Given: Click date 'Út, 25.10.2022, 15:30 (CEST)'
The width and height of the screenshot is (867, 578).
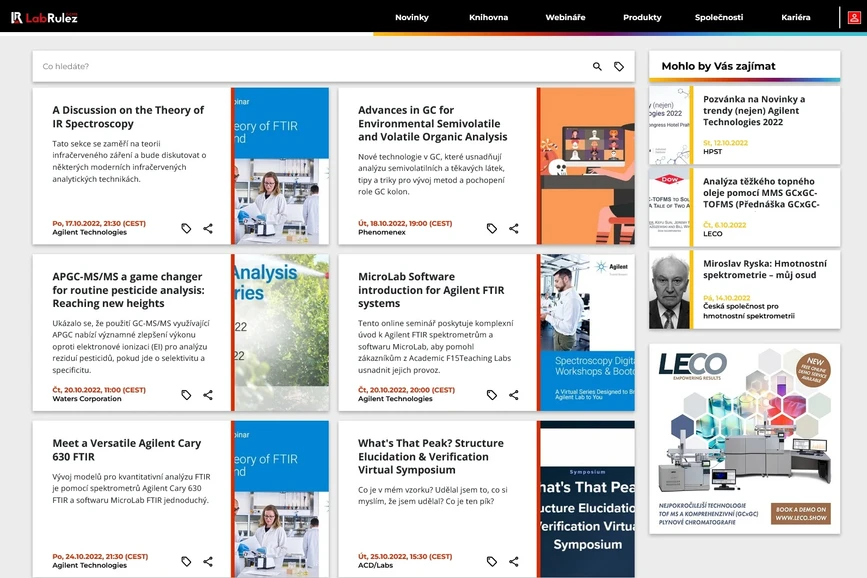Looking at the screenshot, I should pos(405,556).
